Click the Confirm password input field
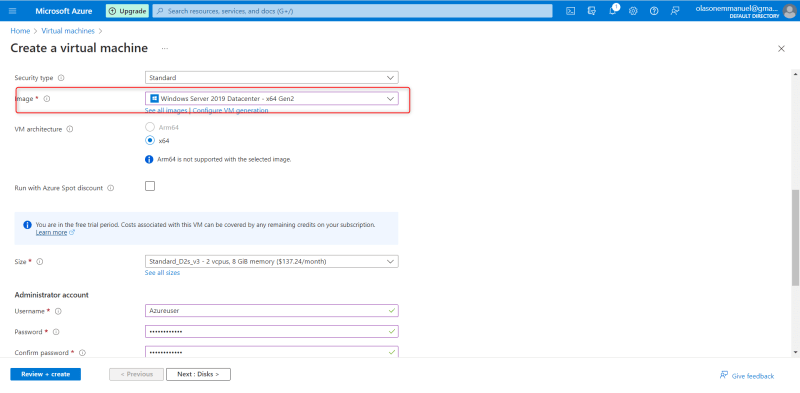 coord(271,352)
